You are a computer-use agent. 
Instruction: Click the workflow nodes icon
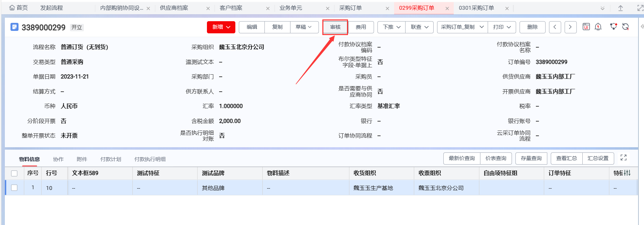(x=613, y=27)
